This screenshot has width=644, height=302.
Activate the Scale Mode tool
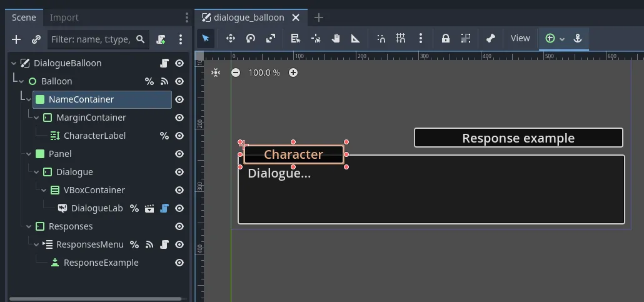coord(271,39)
